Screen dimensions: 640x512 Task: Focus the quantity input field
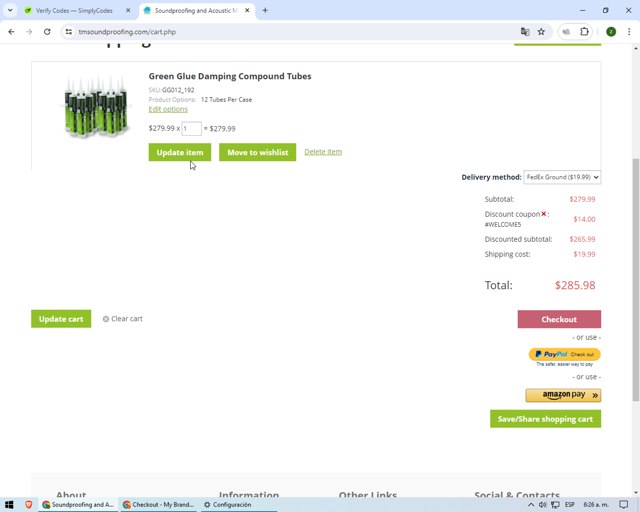(191, 128)
